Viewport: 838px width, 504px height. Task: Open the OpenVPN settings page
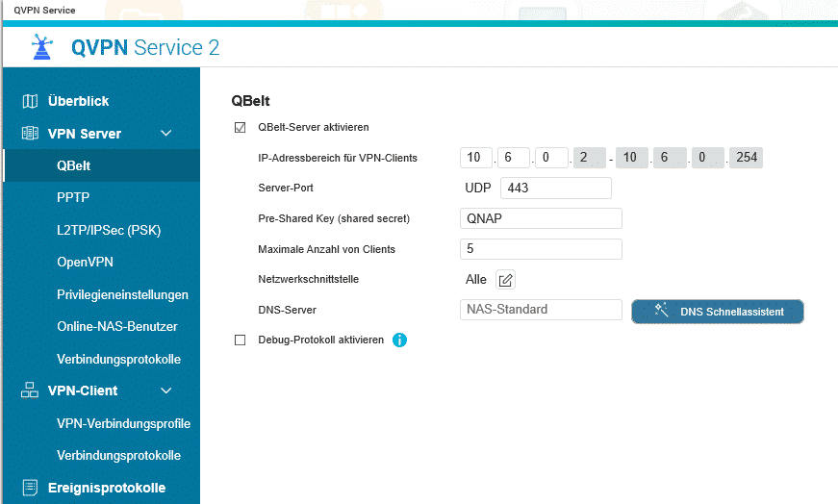86,262
